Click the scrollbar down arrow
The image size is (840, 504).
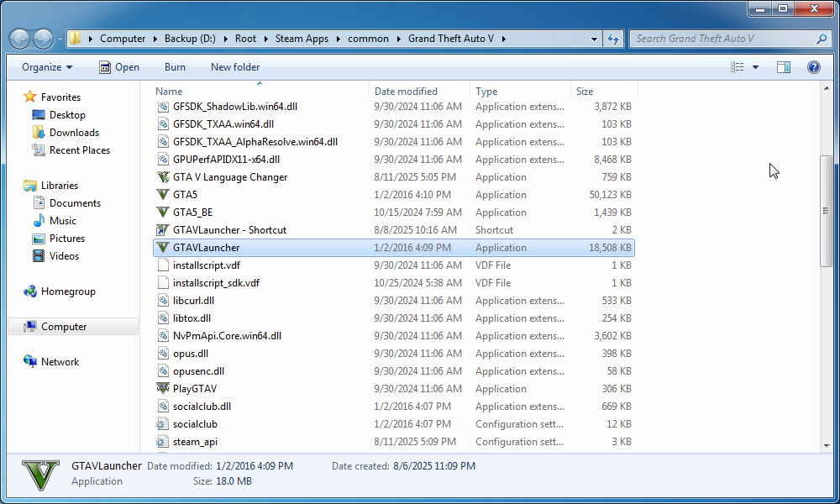point(826,445)
